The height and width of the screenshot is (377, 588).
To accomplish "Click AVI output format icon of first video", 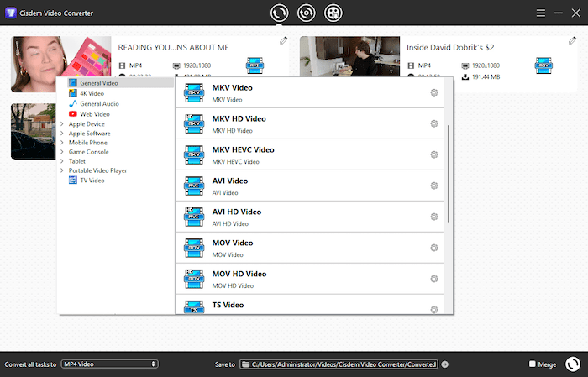I will click(255, 65).
